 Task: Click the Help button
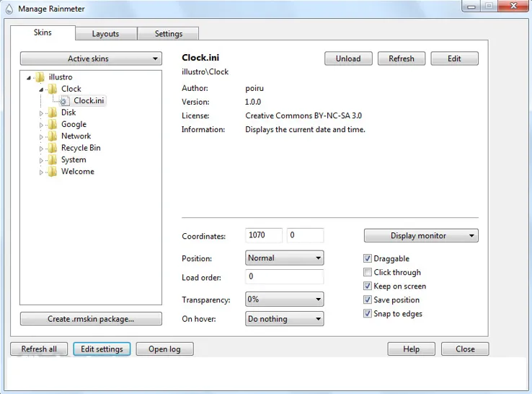(x=411, y=349)
